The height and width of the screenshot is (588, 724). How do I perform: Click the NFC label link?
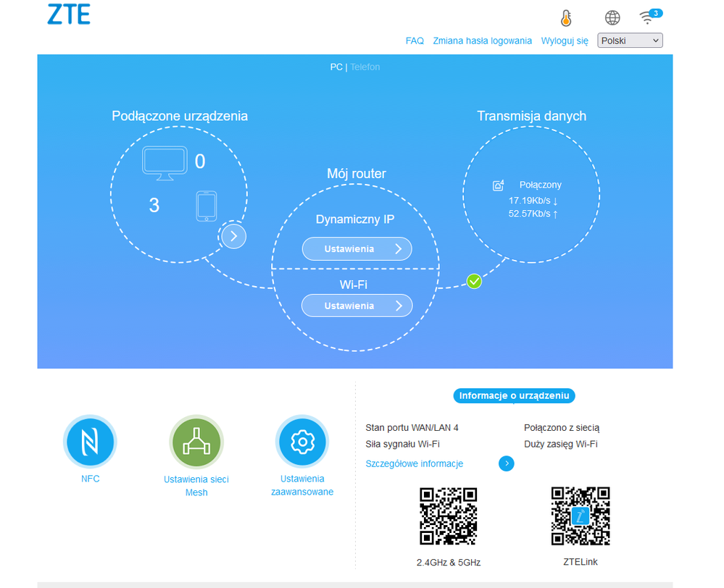(90, 479)
